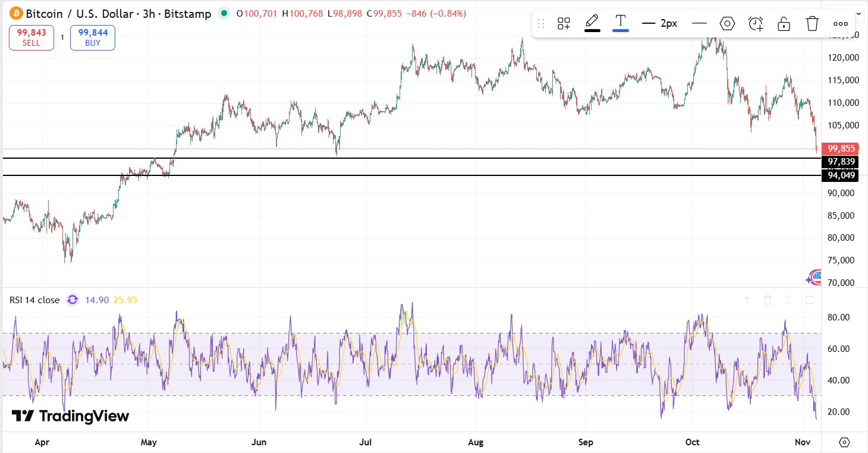
Task: Toggle the lock on selected drawing
Action: [x=784, y=24]
